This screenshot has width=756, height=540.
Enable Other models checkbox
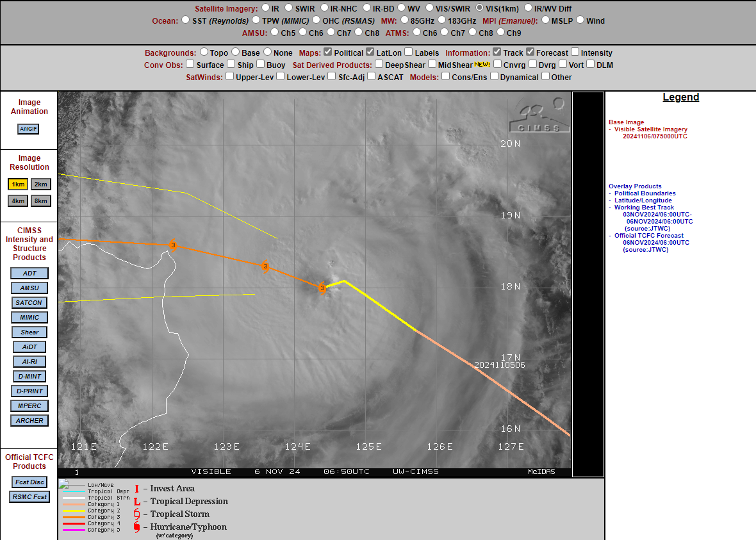tap(545, 76)
